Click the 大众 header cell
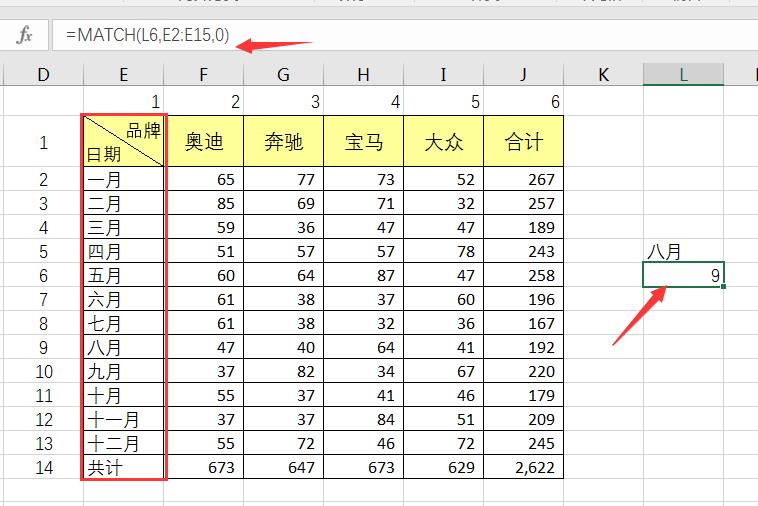This screenshot has height=506, width=758. (x=443, y=141)
